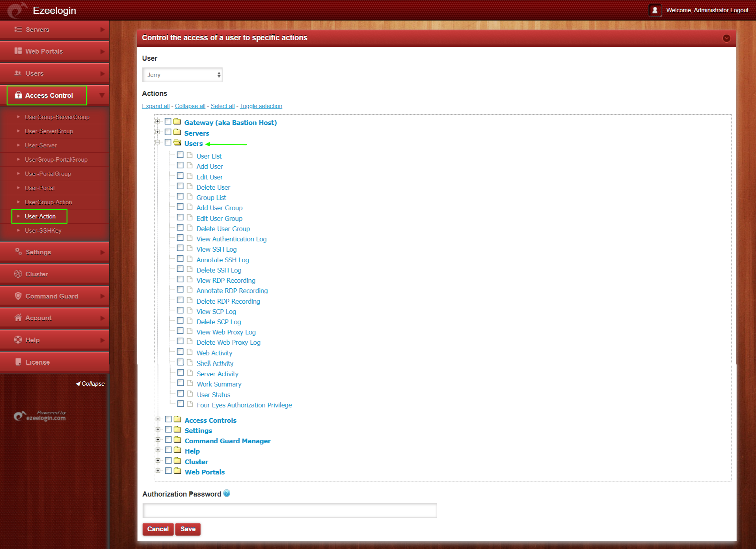
Task: Expand the Web Portals tree node
Action: click(x=158, y=471)
